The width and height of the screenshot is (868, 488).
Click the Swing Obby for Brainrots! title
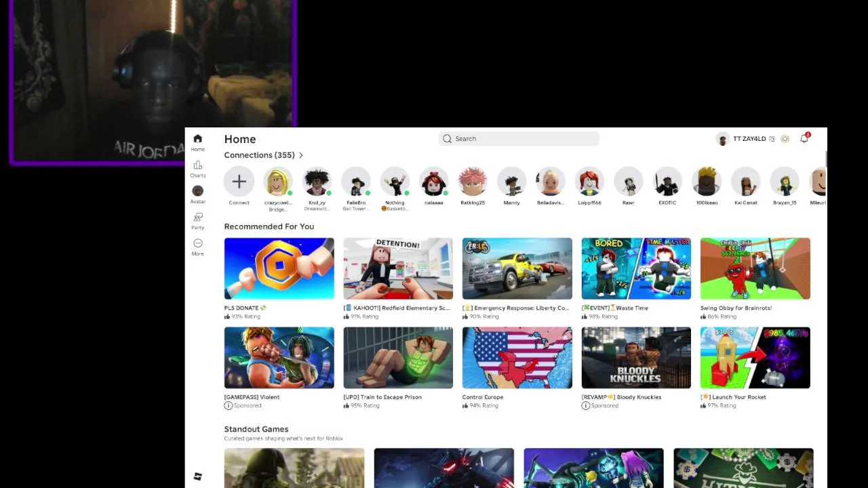(736, 308)
